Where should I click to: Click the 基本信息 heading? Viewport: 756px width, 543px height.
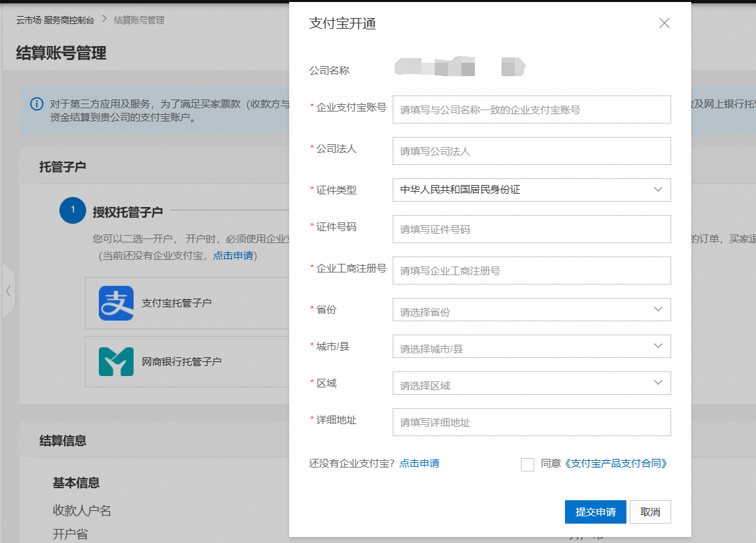[x=76, y=483]
